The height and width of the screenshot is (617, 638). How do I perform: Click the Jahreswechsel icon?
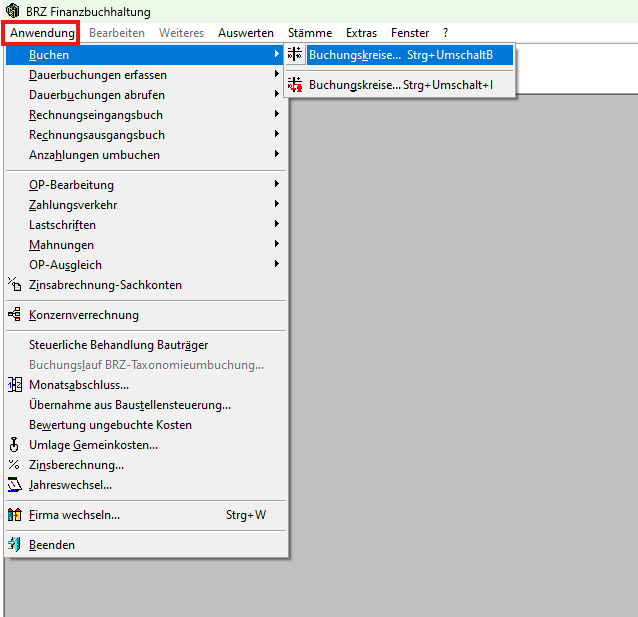pos(15,485)
